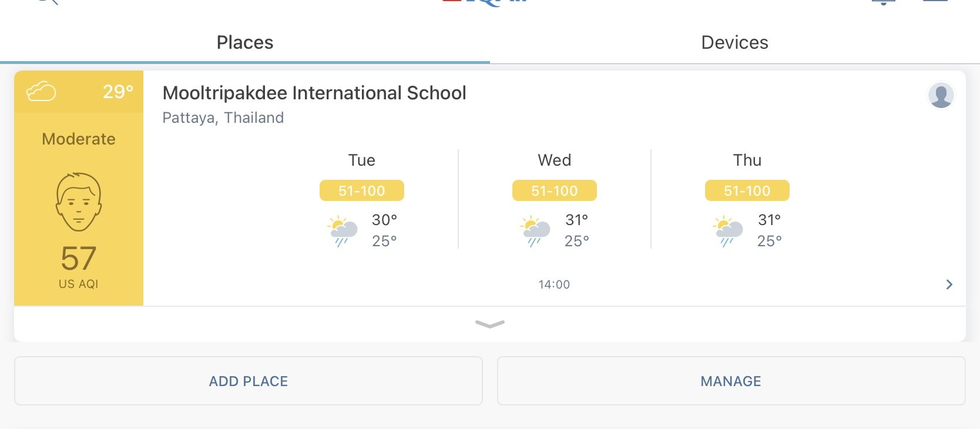
Task: Switch to the Devices tab
Action: (734, 42)
